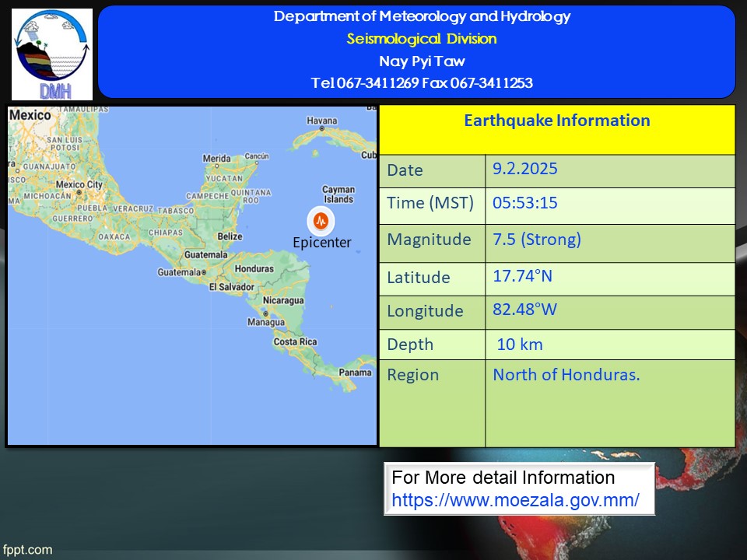The image size is (747, 560).
Task: Click the Epicenter text label on map
Action: point(322,243)
